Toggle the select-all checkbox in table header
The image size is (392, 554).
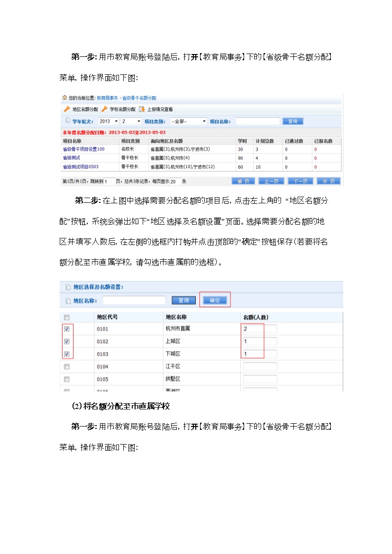click(x=67, y=317)
